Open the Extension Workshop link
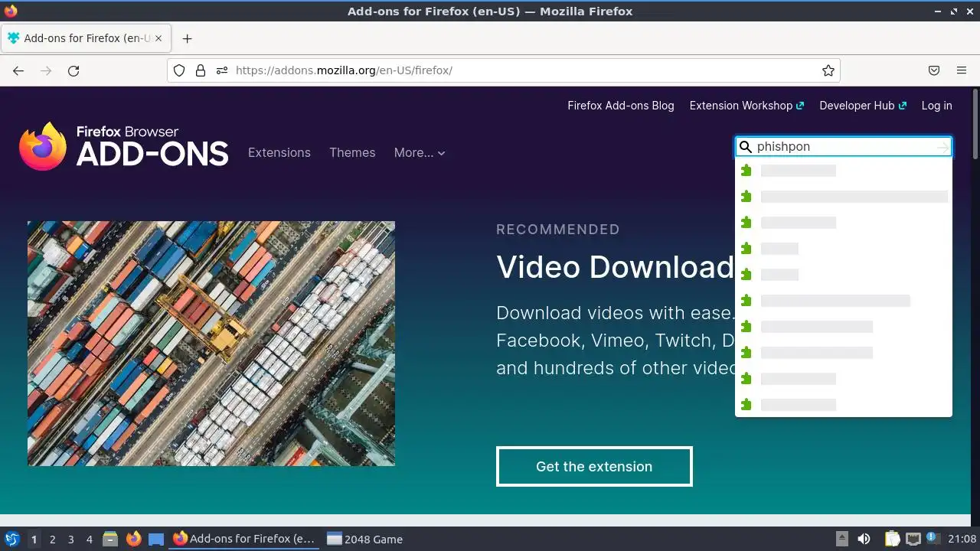This screenshot has height=551, width=980. (746, 106)
